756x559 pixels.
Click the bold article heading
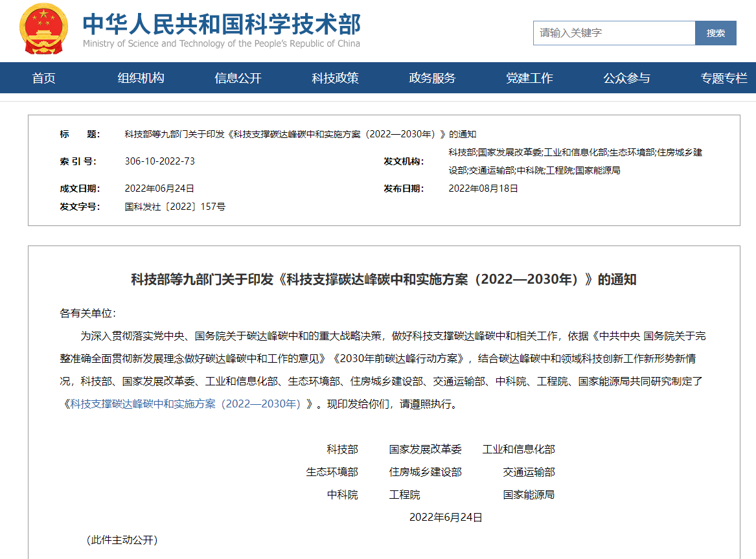(384, 280)
